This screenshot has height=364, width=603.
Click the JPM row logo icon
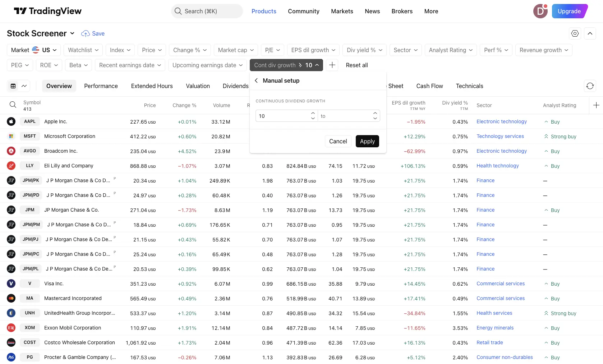pyautogui.click(x=11, y=210)
